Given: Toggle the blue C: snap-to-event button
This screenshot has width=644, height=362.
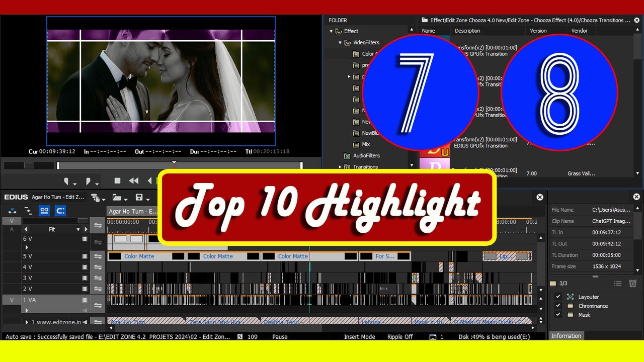Looking at the screenshot, I should [60, 211].
